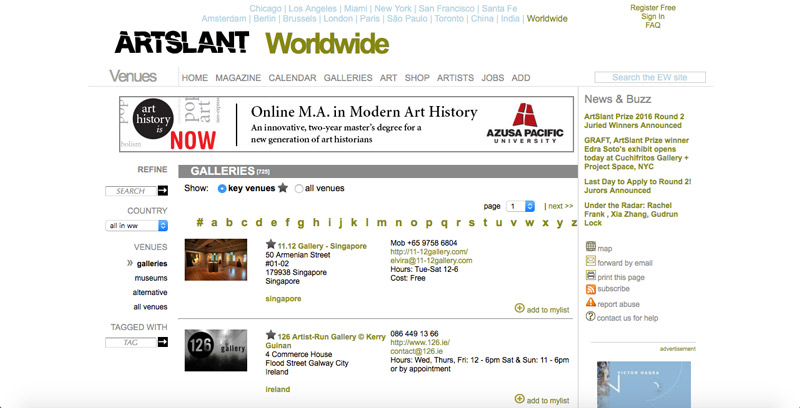Select galleries in the venues sidebar
Image resolution: width=800 pixels, height=408 pixels.
tap(152, 264)
